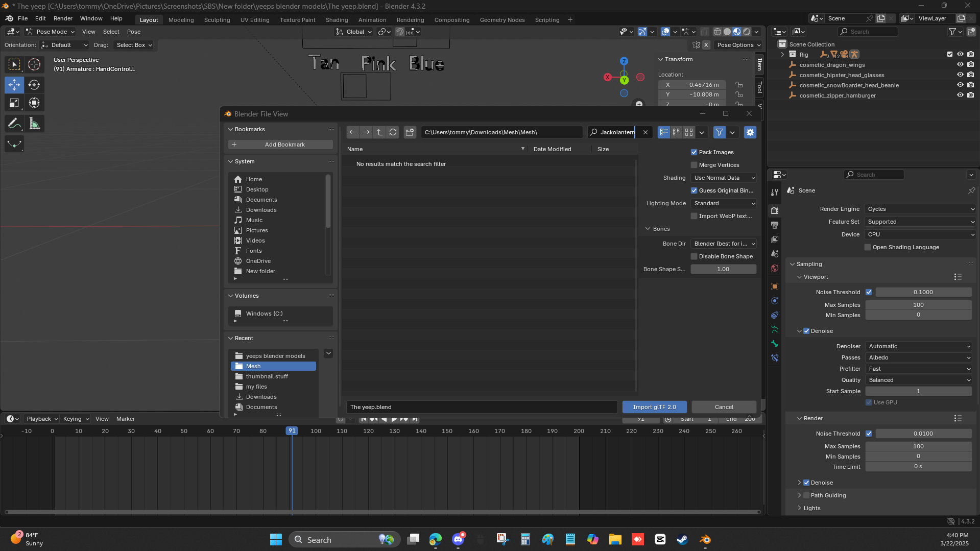Viewport: 980px width, 551px height.
Task: Open File Explorer from the taskbar
Action: (x=615, y=540)
